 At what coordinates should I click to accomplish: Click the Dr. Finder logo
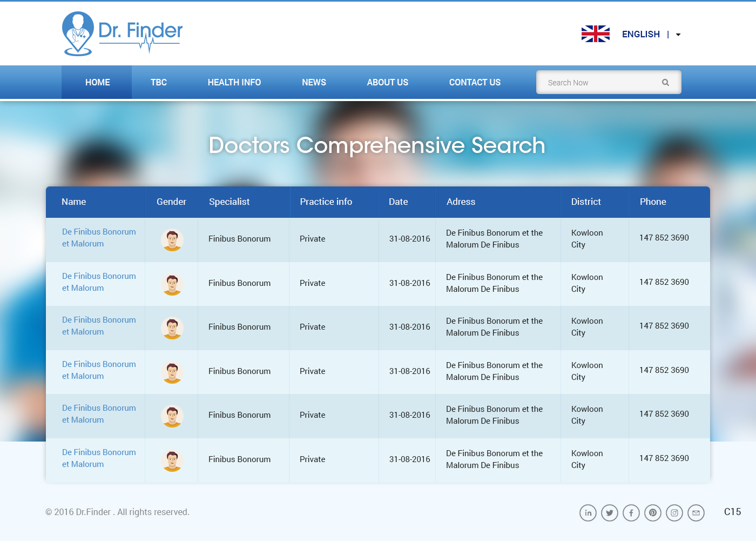[x=123, y=34]
